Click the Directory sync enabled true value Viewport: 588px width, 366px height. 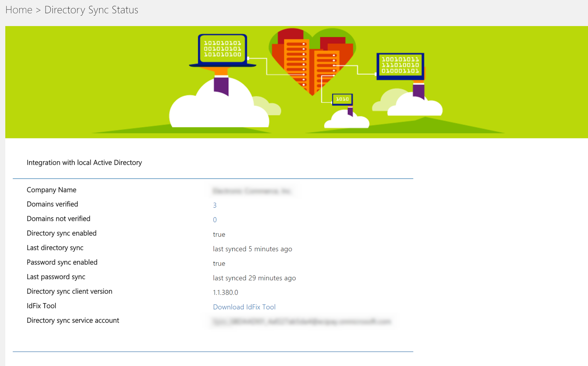tap(219, 234)
